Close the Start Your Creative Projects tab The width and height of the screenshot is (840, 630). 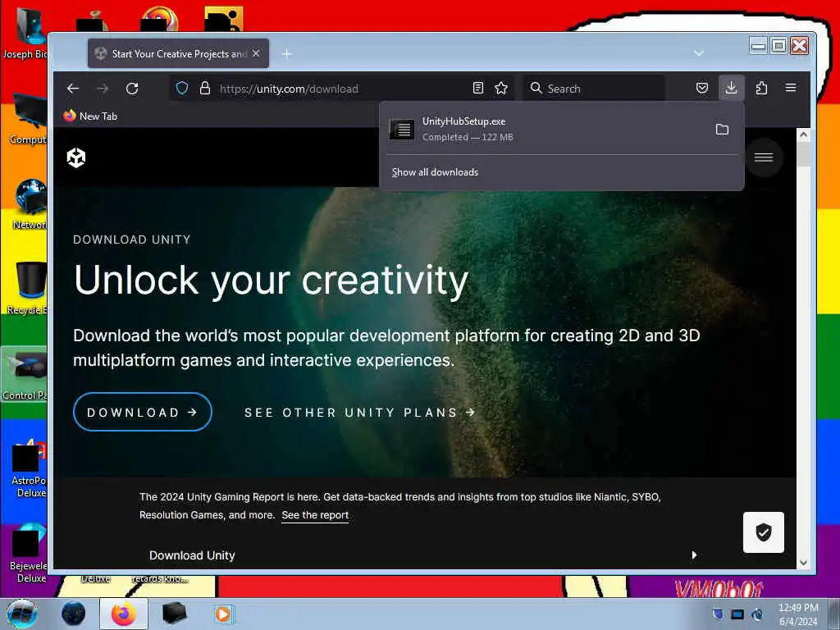coord(256,53)
